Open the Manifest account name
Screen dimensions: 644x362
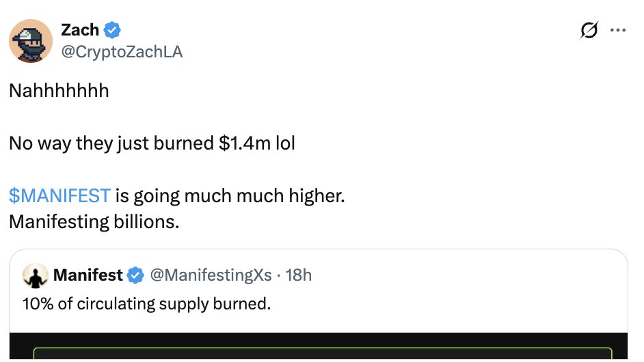(x=88, y=275)
